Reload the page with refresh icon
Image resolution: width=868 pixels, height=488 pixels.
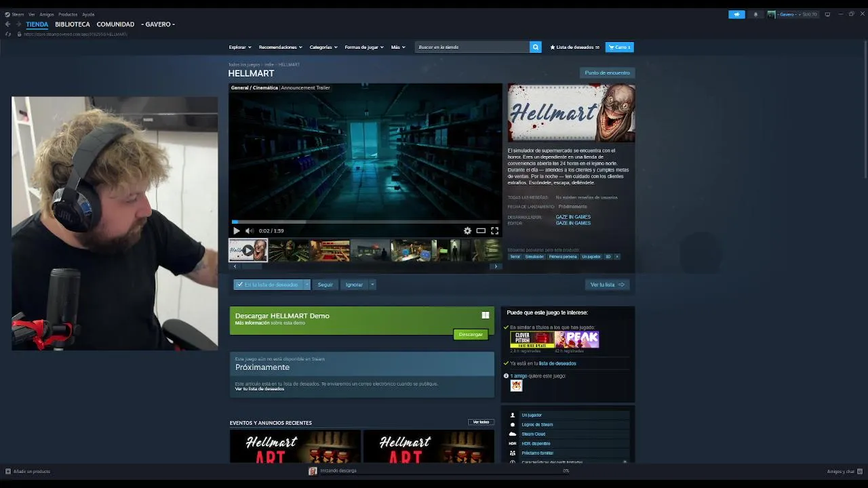tap(8, 34)
